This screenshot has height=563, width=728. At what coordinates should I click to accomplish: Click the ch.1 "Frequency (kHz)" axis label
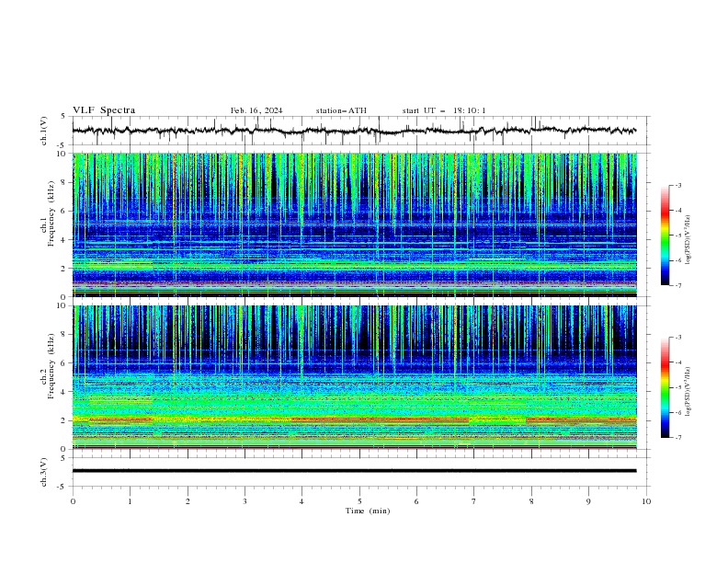pyautogui.click(x=51, y=213)
